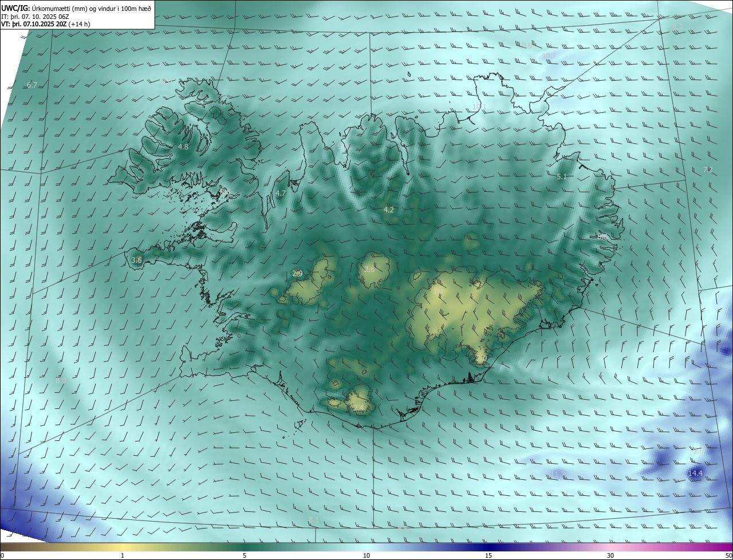This screenshot has width=733, height=560.
Task: Click the 5.1 value label
Action: (x=562, y=177)
